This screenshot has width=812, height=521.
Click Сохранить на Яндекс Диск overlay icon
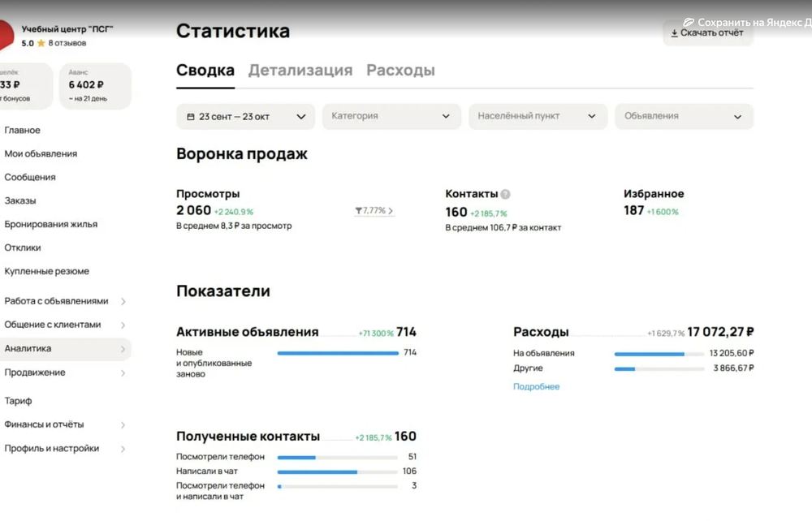(689, 22)
